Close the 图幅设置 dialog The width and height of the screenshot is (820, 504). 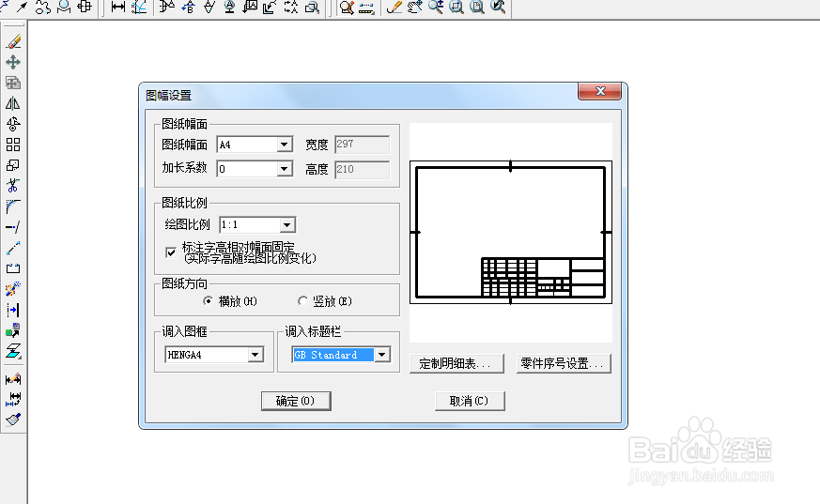point(600,91)
